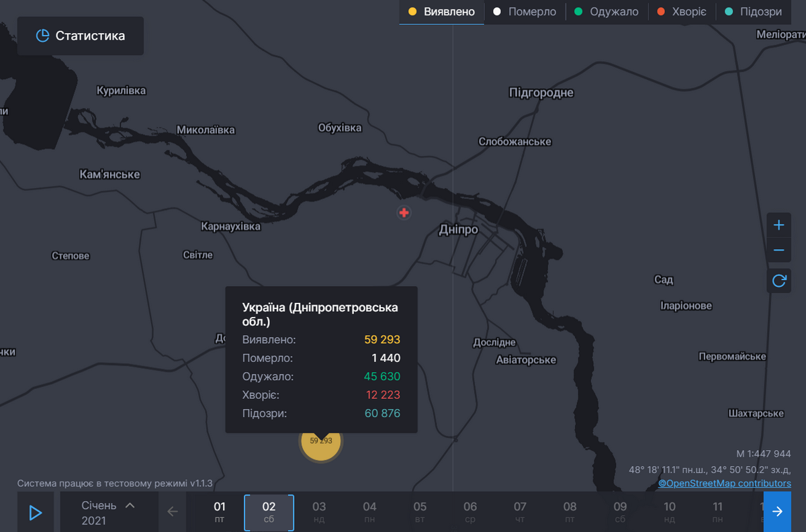806x532 pixels.
Task: Select date 05 вт on timeline
Action: [x=420, y=512]
